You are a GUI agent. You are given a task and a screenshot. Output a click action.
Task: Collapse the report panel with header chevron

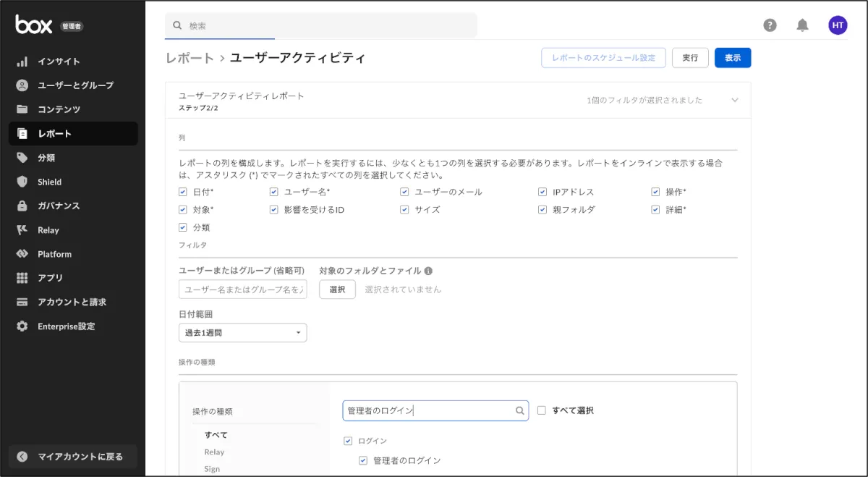735,101
